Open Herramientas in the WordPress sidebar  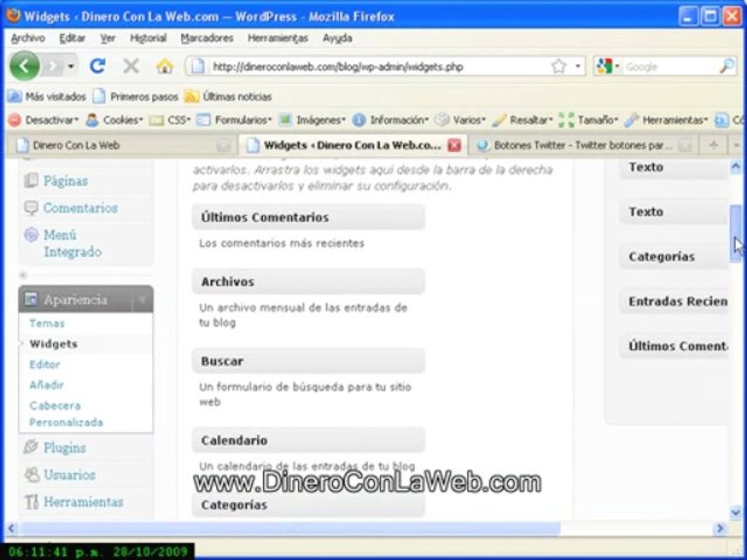(83, 502)
